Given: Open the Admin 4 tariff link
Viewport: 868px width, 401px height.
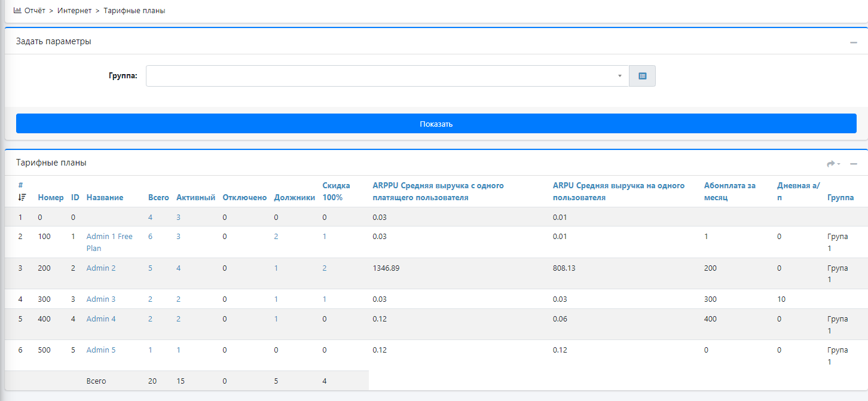Looking at the screenshot, I should [x=101, y=319].
